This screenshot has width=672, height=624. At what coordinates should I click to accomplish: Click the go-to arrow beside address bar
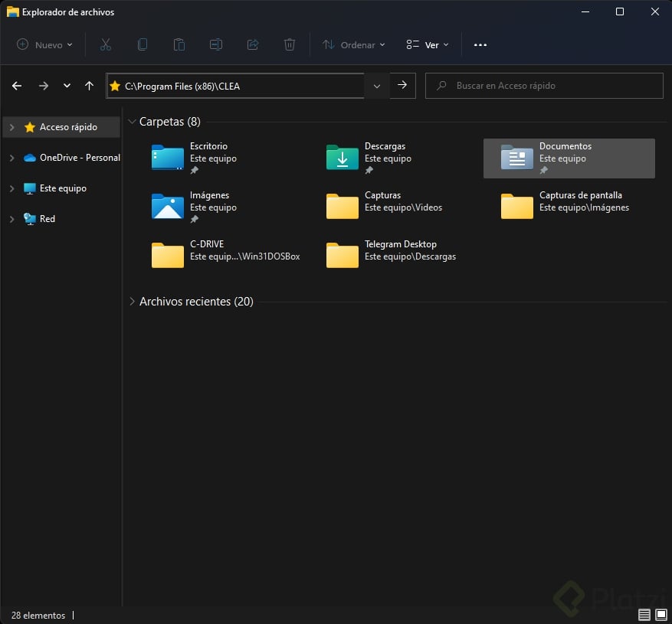click(x=402, y=85)
